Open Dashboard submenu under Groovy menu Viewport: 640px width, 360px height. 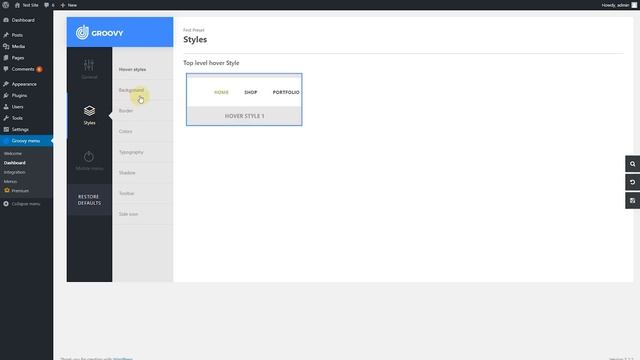[15, 163]
